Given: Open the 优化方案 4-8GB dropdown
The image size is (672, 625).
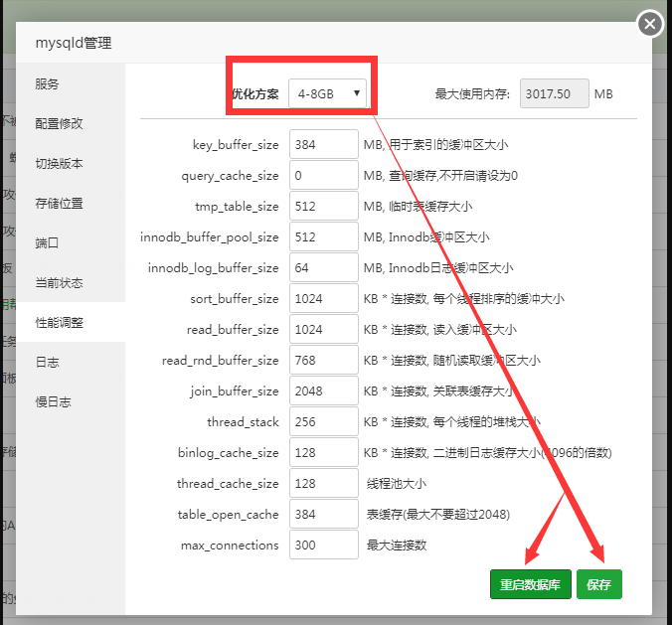Looking at the screenshot, I should (327, 93).
